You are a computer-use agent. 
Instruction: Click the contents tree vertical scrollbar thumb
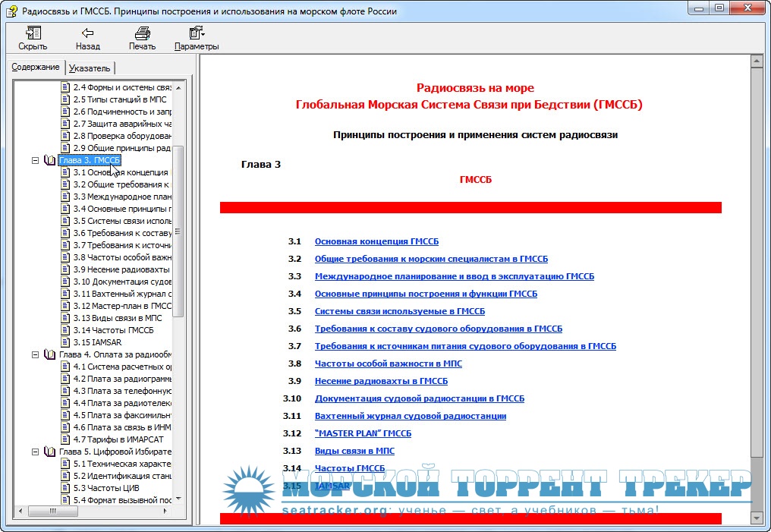pos(178,231)
